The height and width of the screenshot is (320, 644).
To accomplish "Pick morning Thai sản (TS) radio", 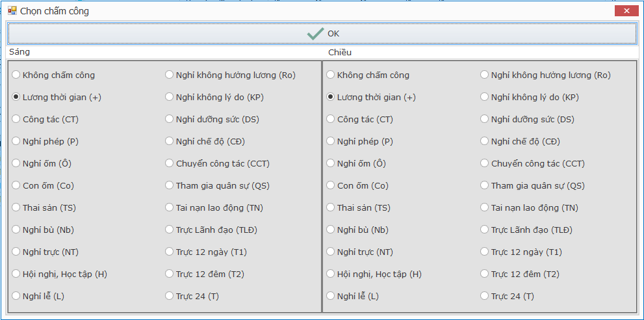I will tap(44, 207).
